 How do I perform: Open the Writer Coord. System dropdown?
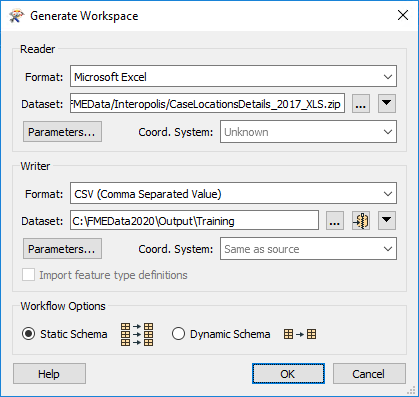(308, 249)
